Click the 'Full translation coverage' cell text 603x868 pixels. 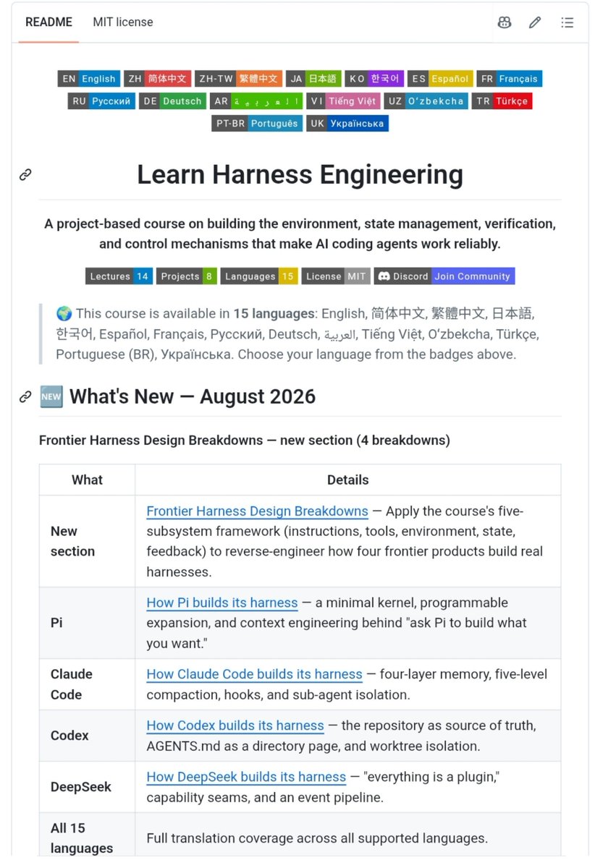pos(317,838)
